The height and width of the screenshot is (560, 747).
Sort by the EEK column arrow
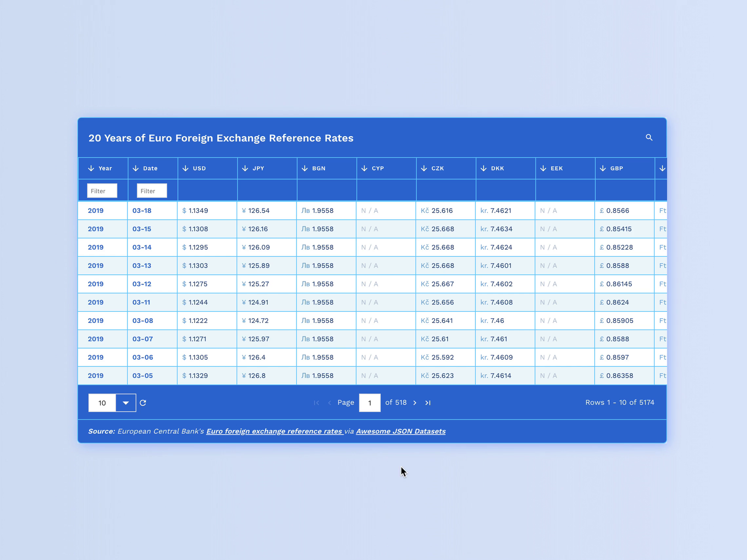(x=543, y=168)
